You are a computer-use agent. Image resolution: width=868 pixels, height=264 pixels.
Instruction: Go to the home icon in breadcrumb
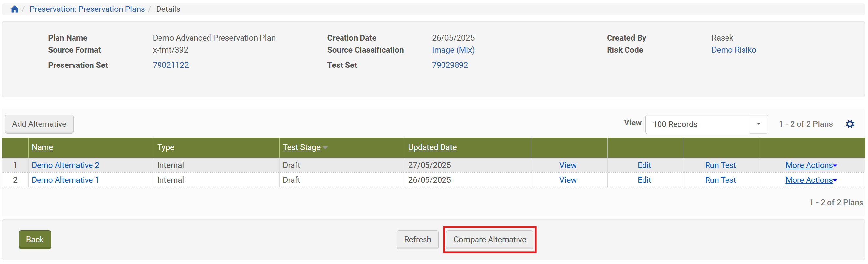pyautogui.click(x=14, y=9)
